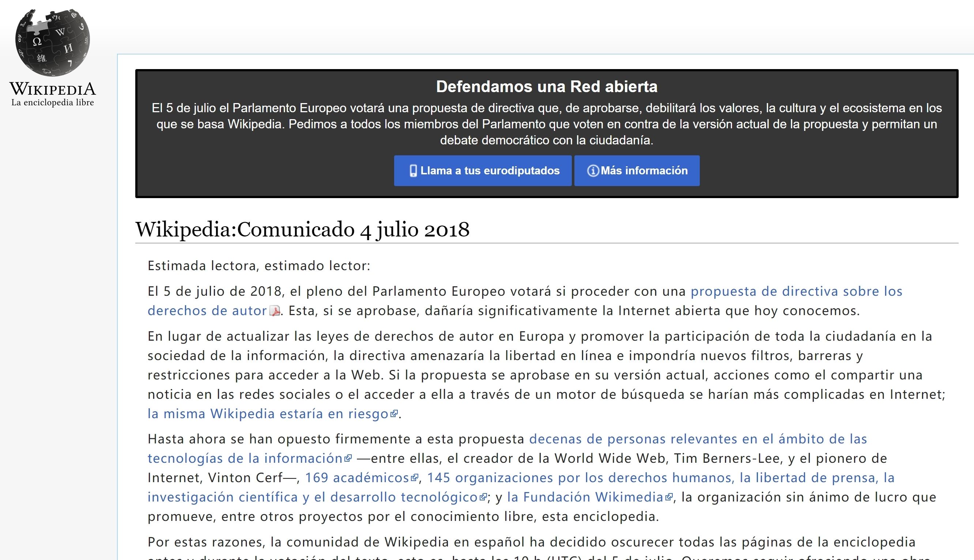Follow the '145 organizaciones por los derechos humanos' link

(660, 478)
